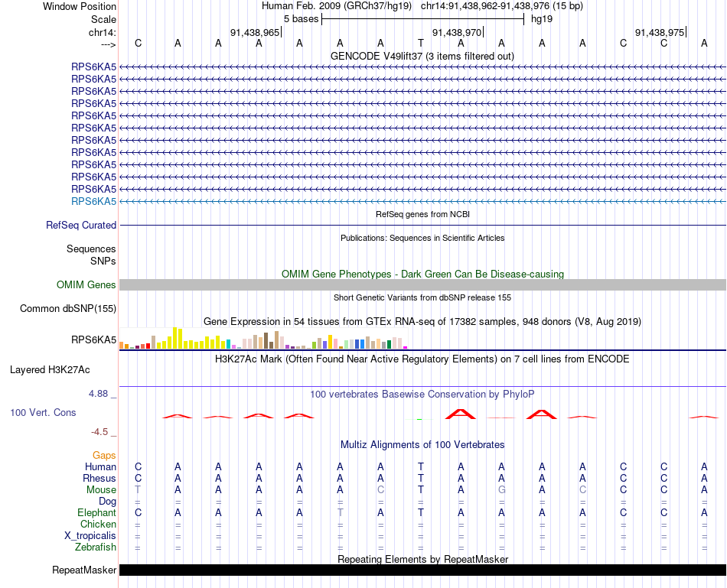Select the Dog alignment row label
The width and height of the screenshot is (727, 588).
pyautogui.click(x=107, y=502)
